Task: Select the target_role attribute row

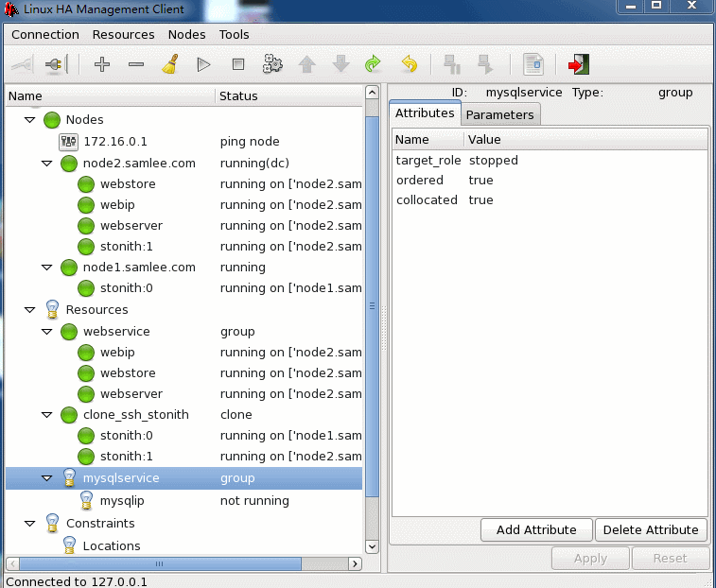Action: coord(550,161)
